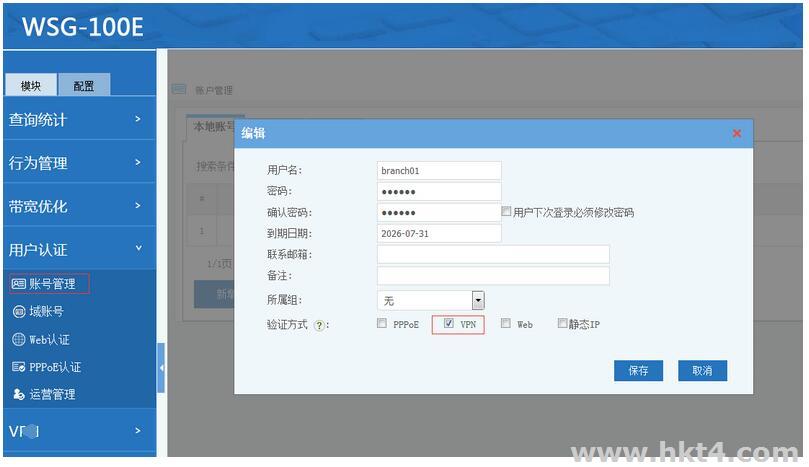Click the Web认证 globe icon
Screen dimensions: 809x467
click(x=19, y=340)
